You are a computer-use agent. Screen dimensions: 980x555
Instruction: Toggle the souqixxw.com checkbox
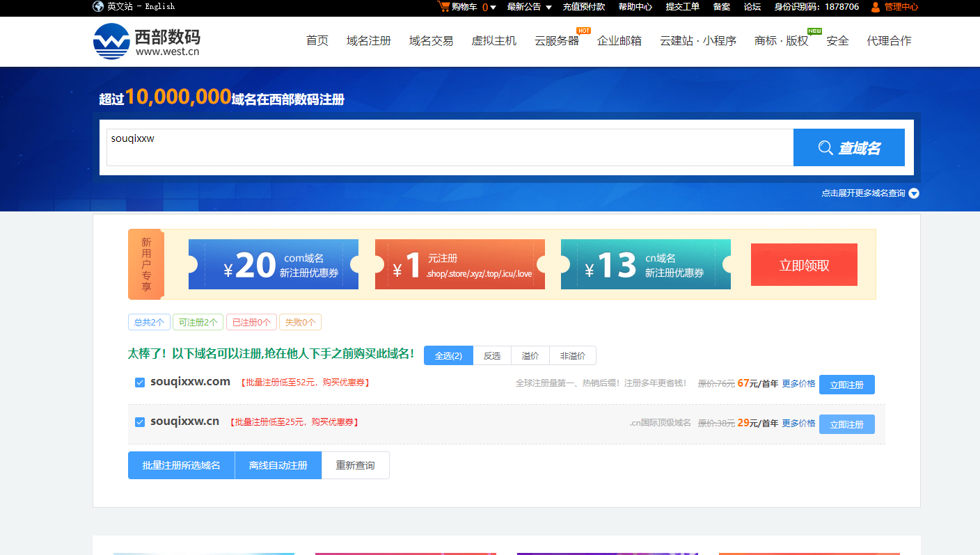click(140, 383)
